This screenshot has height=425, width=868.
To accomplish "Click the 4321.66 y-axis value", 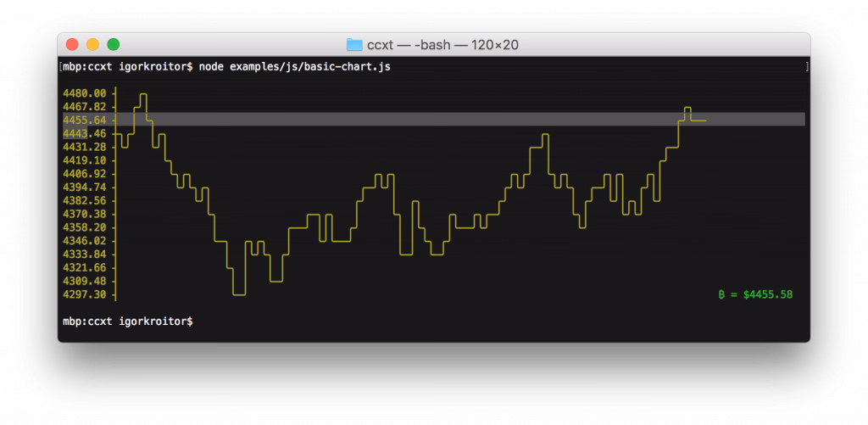I will click(84, 268).
